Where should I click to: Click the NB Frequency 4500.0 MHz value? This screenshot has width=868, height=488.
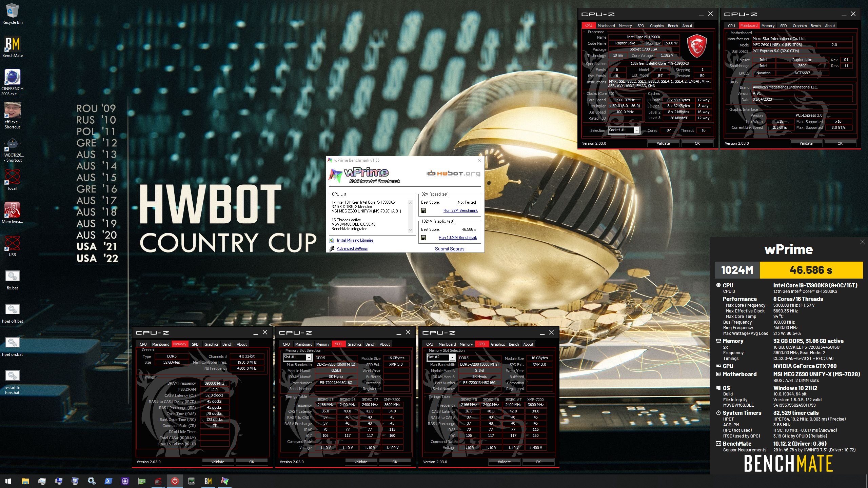pyautogui.click(x=247, y=368)
